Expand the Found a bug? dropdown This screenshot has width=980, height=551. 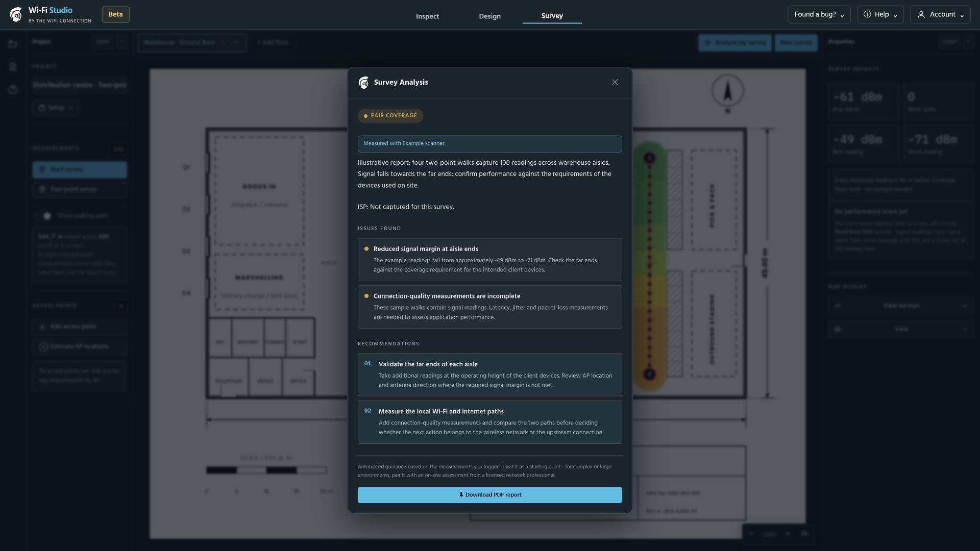tap(819, 15)
